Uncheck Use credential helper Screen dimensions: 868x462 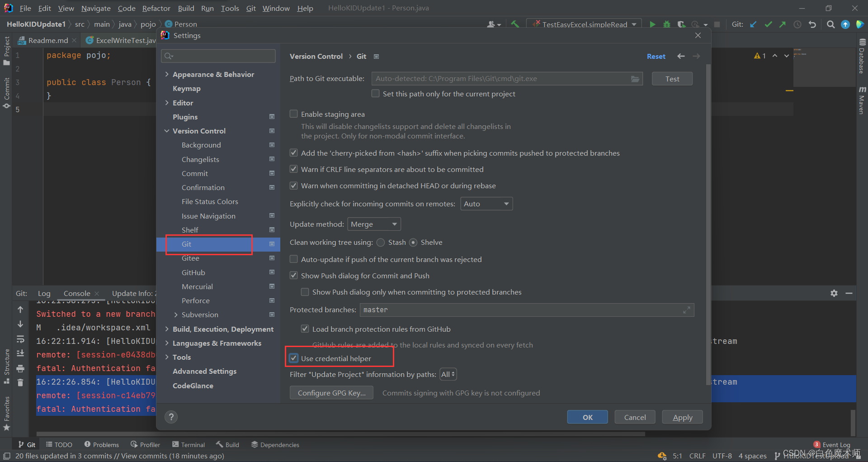pos(294,358)
